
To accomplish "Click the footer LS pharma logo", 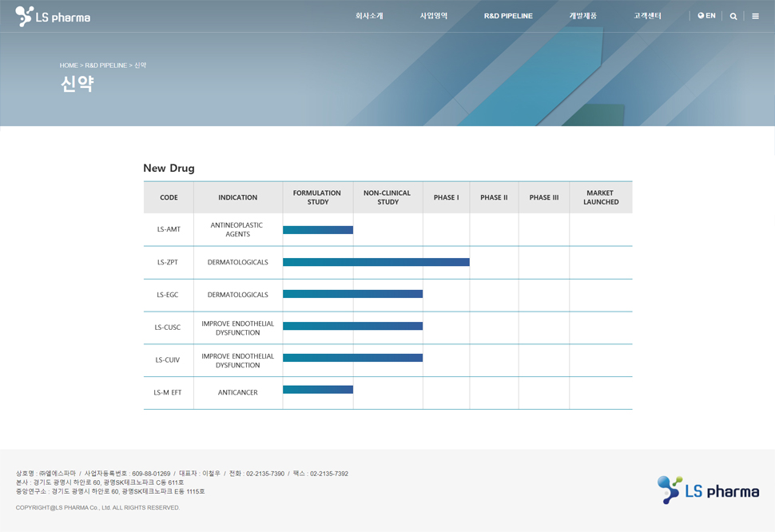I will click(708, 490).
